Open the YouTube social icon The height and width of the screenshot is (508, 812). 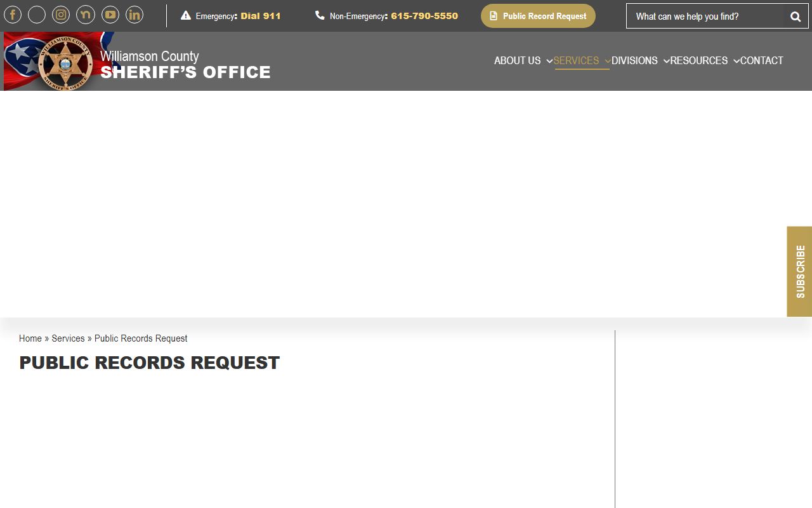pyautogui.click(x=110, y=15)
